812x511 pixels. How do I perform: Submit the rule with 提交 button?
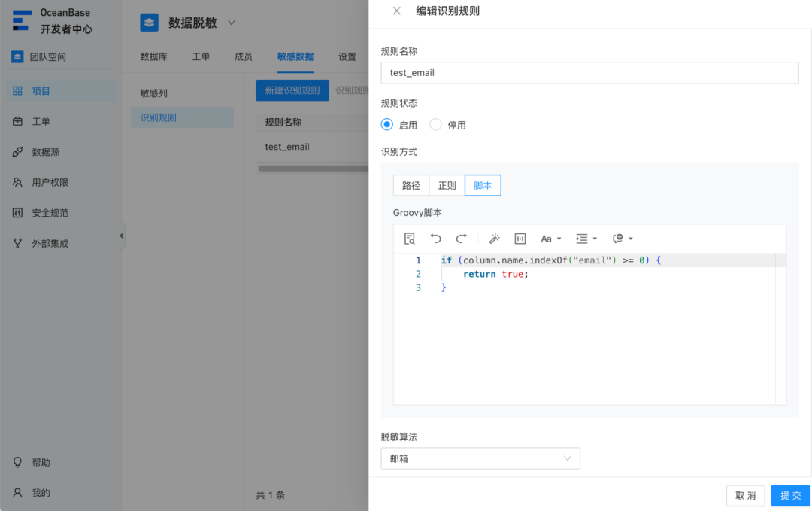coord(790,495)
